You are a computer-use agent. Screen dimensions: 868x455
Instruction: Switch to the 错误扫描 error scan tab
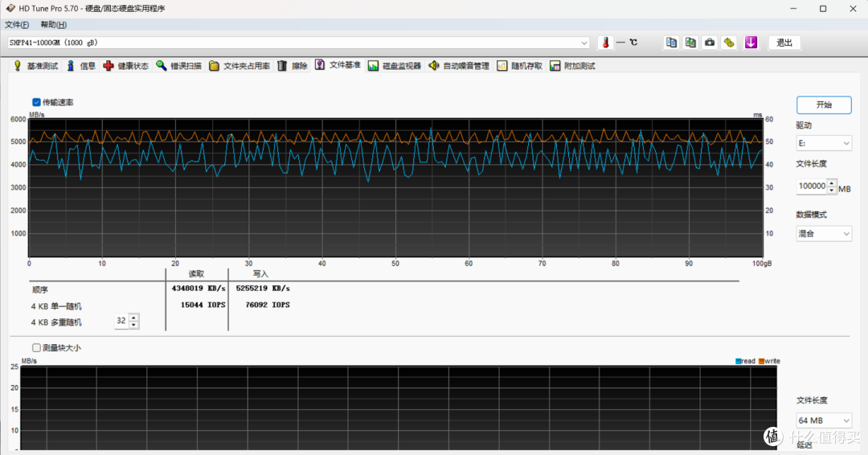pyautogui.click(x=178, y=66)
